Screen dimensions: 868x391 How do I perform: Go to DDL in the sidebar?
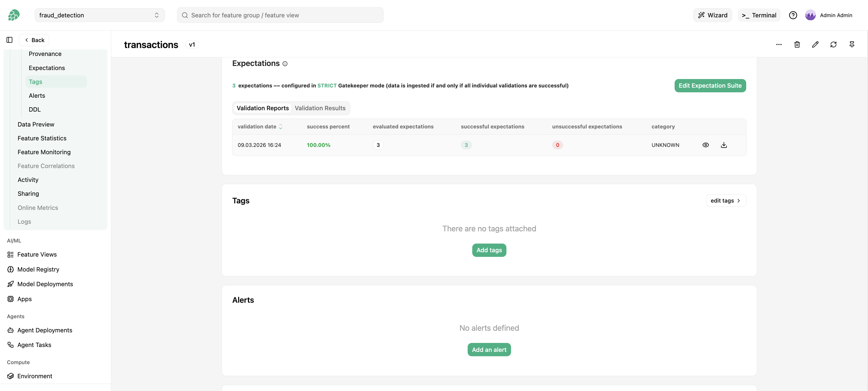[x=34, y=110]
